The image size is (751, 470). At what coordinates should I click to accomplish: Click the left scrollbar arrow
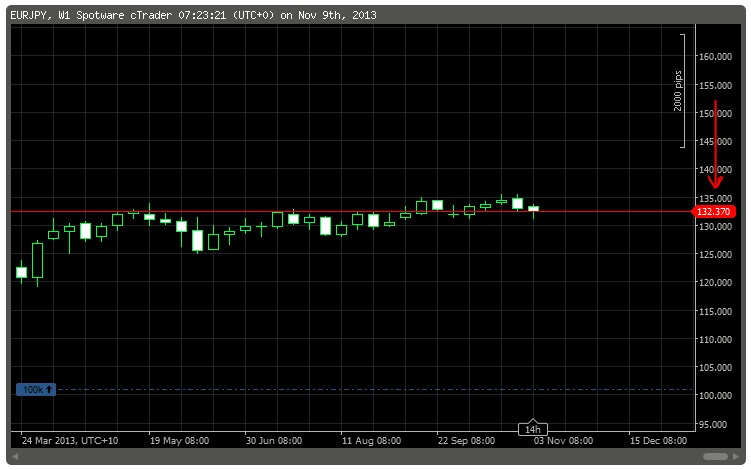15,456
